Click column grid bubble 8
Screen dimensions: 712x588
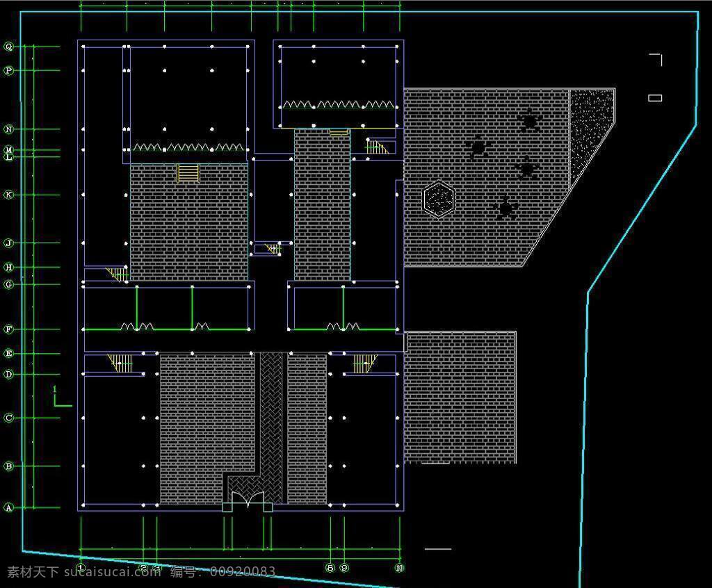330,568
